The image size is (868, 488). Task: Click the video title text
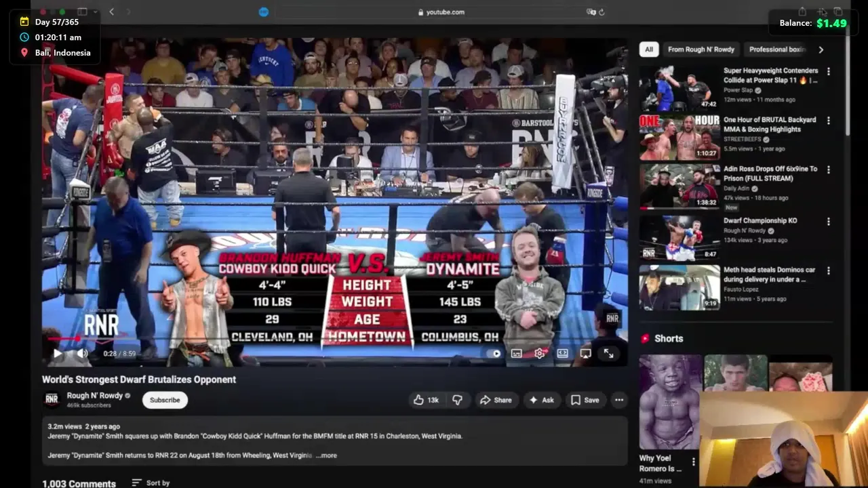[139, 380]
